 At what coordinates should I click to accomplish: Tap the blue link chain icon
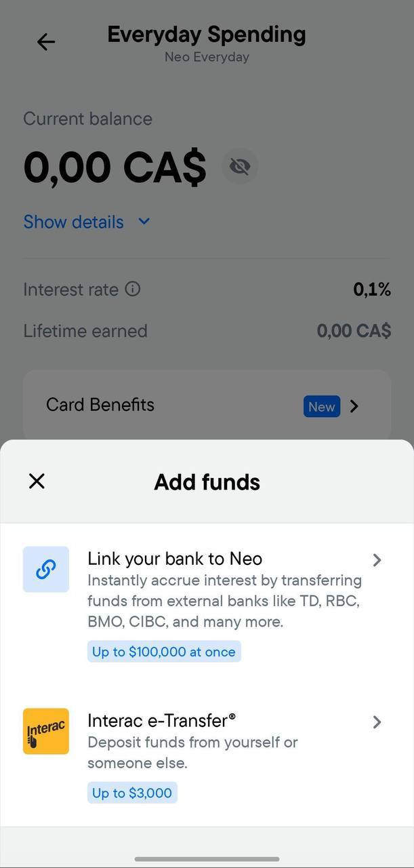(x=46, y=570)
